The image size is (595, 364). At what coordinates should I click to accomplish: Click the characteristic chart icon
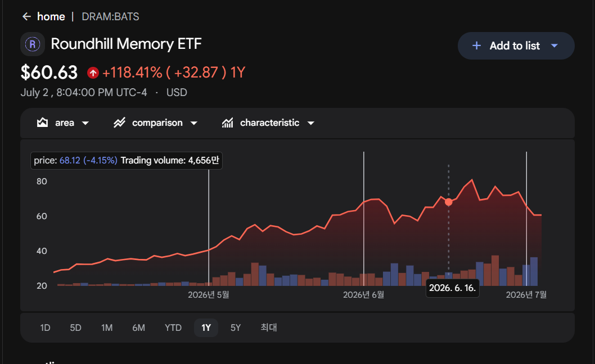pyautogui.click(x=228, y=122)
